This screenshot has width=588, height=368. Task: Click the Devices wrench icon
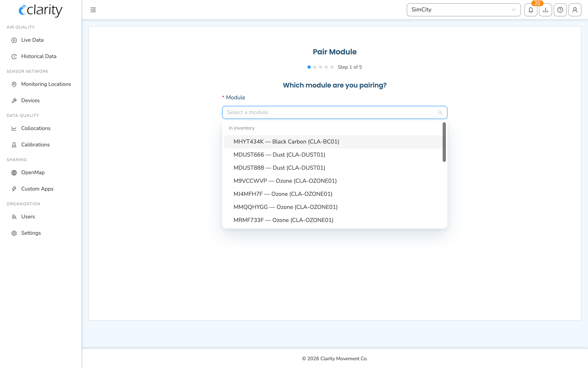coord(14,101)
